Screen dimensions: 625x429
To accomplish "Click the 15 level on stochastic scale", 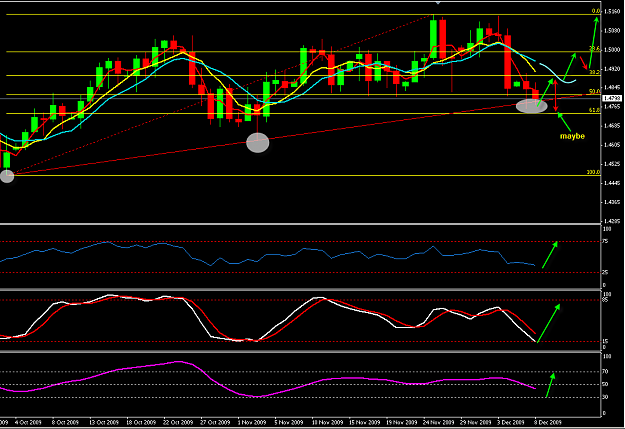I will pos(605,342).
